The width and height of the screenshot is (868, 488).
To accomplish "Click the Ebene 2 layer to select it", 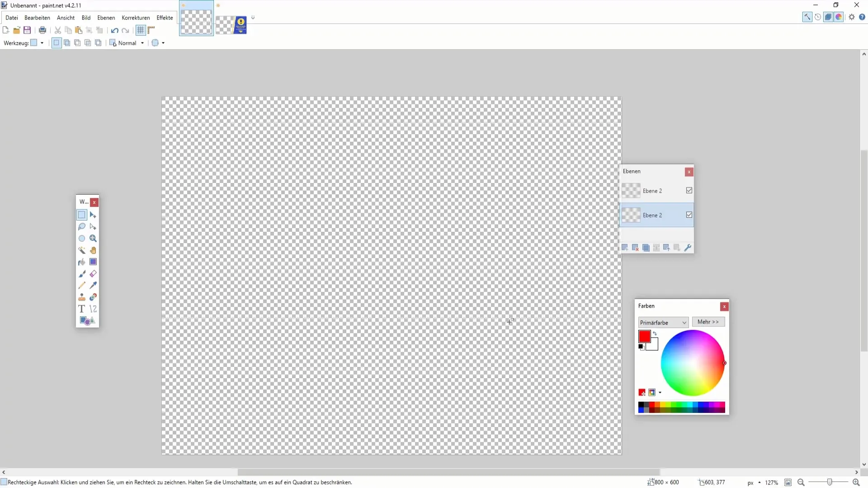I will (652, 190).
